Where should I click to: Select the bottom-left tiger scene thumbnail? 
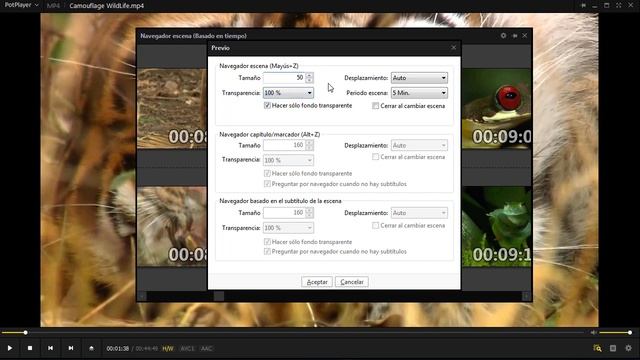[x=172, y=227]
